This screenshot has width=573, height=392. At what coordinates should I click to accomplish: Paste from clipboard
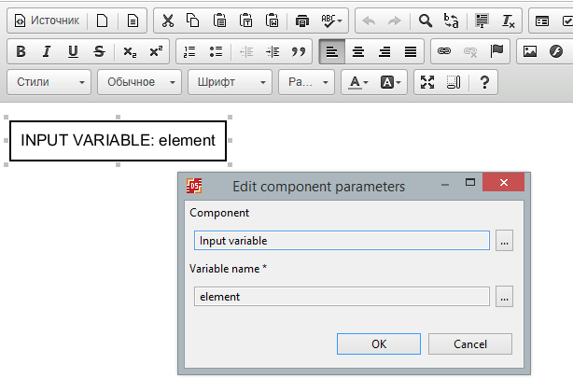pos(219,21)
